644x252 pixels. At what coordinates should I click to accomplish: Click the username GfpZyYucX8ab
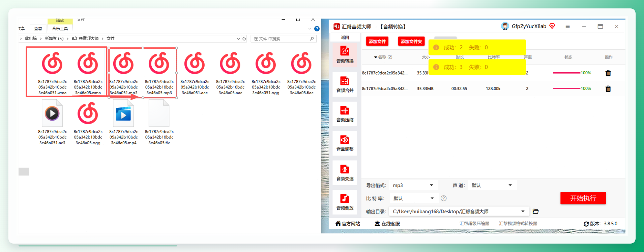529,26
